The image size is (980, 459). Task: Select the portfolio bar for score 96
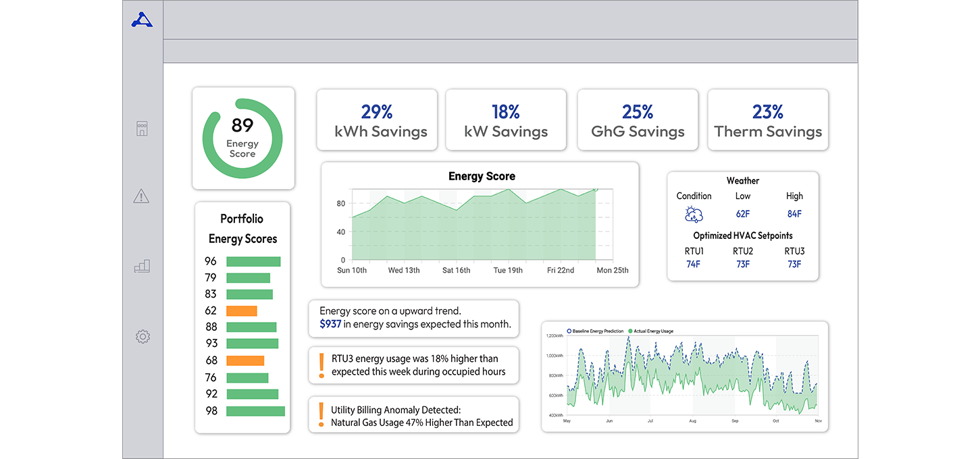click(252, 261)
